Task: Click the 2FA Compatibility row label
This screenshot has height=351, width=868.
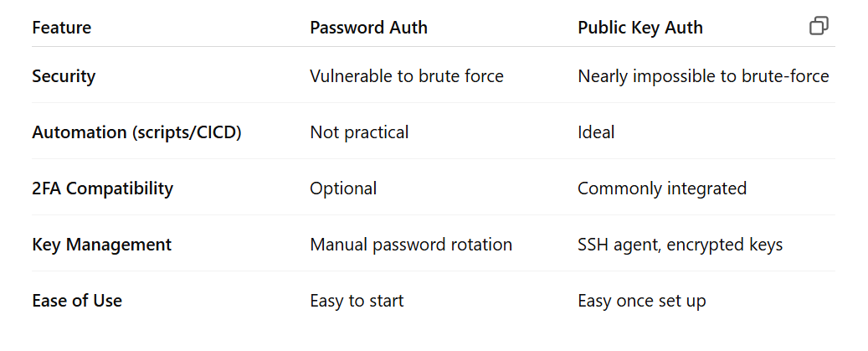Action: coord(102,188)
